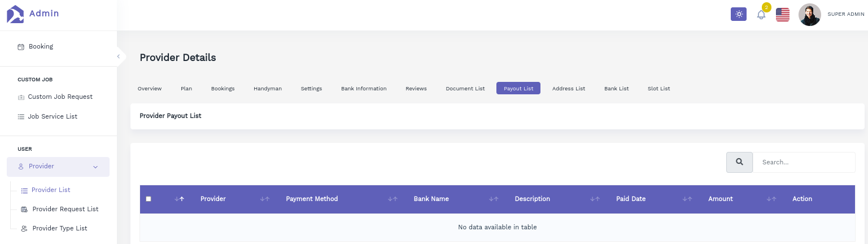The width and height of the screenshot is (868, 244).
Task: Click the magnifier search button
Action: coord(739,162)
